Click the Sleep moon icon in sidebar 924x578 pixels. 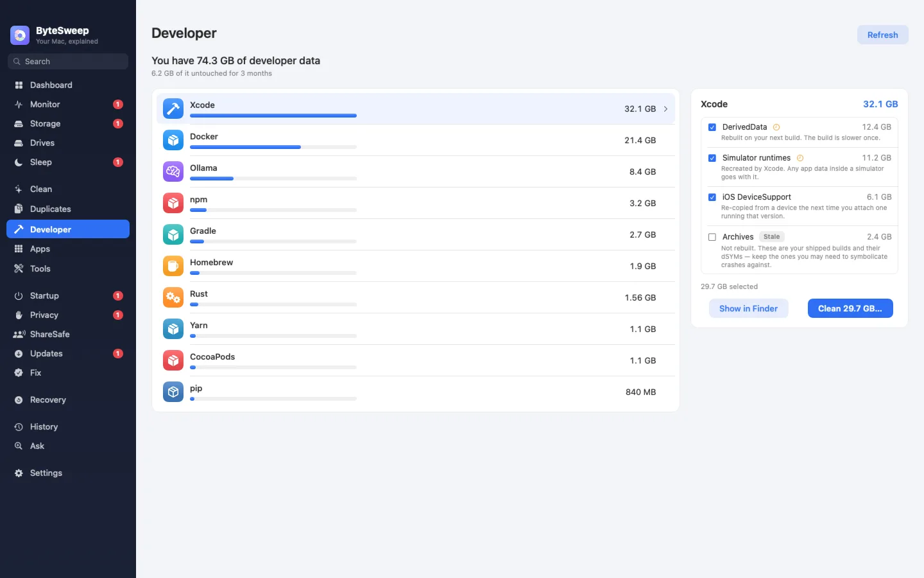click(x=19, y=162)
